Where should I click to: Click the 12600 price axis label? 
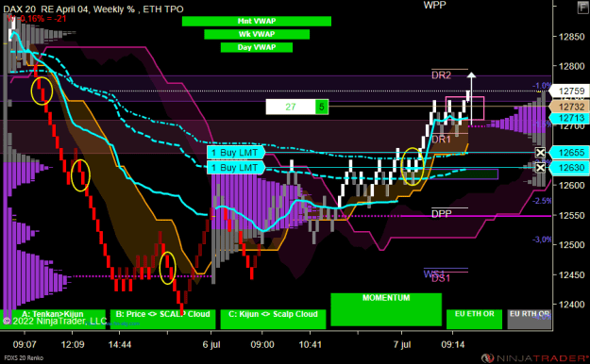pos(571,186)
